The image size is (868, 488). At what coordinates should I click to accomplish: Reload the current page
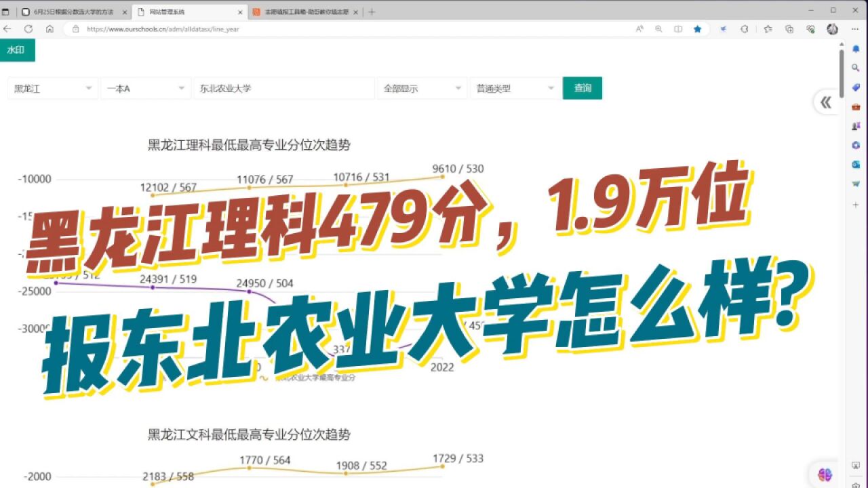tap(28, 29)
